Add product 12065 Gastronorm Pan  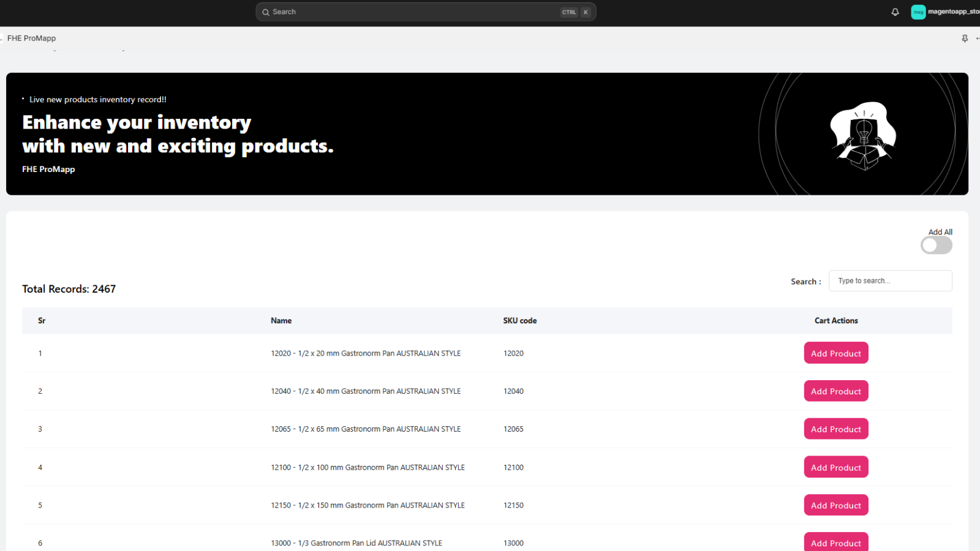click(x=836, y=429)
